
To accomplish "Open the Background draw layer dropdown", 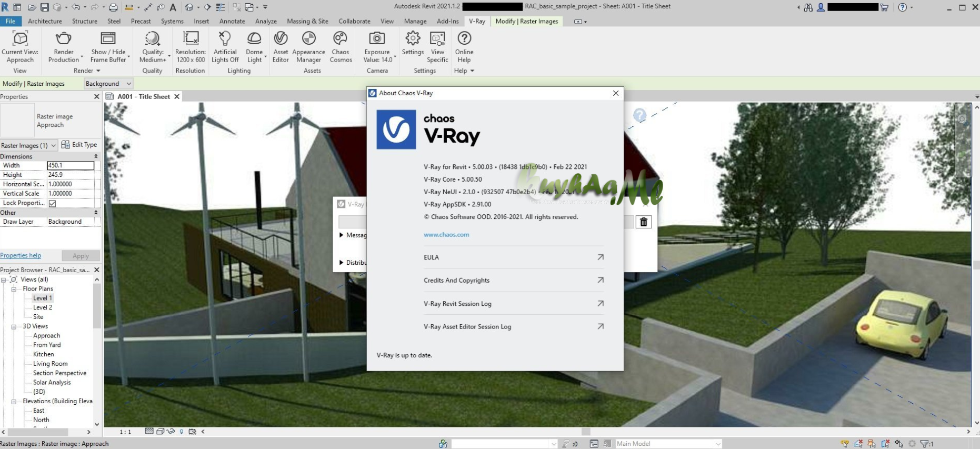I will 108,84.
